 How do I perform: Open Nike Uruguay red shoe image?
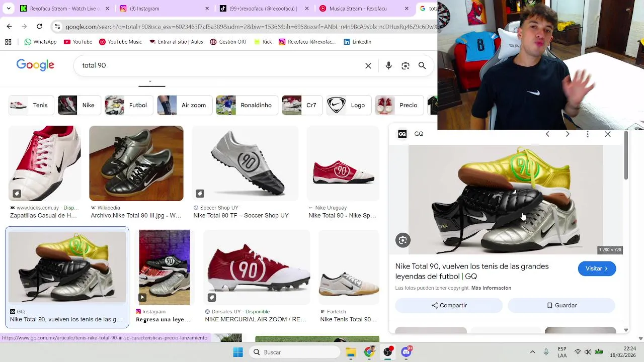tap(343, 163)
